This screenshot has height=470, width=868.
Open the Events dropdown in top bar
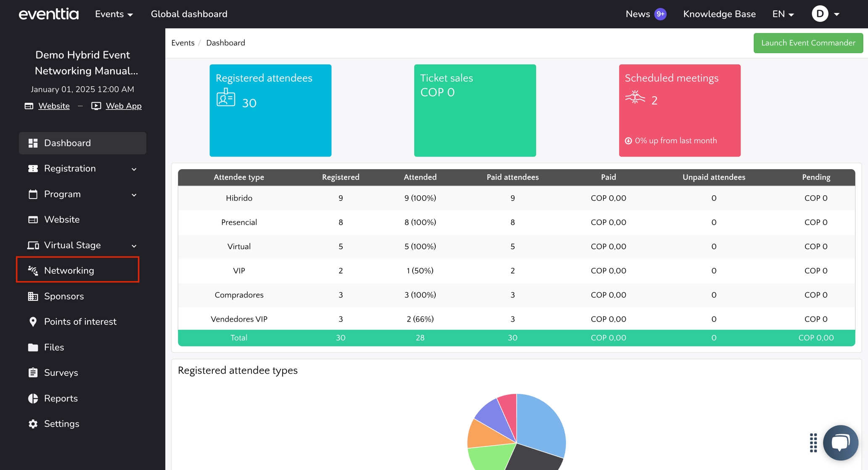[114, 14]
